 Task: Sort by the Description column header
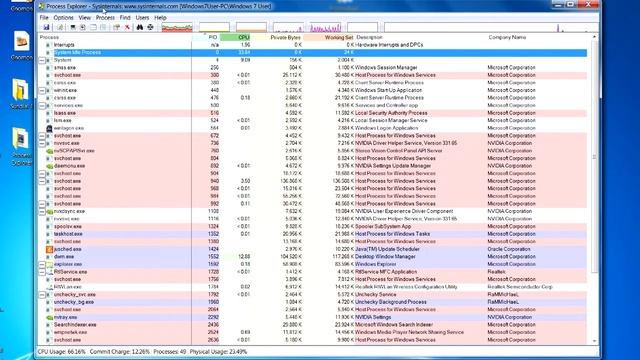(421, 37)
